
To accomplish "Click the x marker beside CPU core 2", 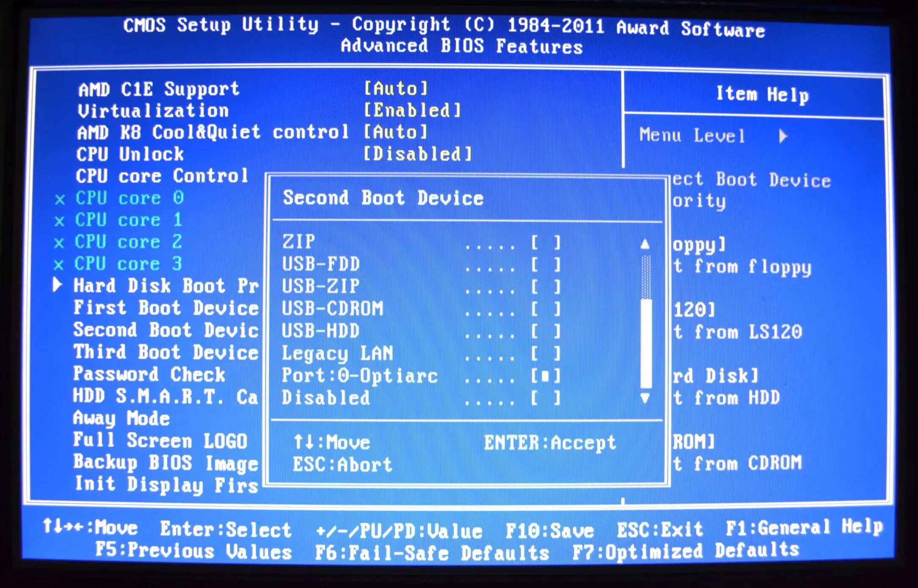I will (59, 243).
